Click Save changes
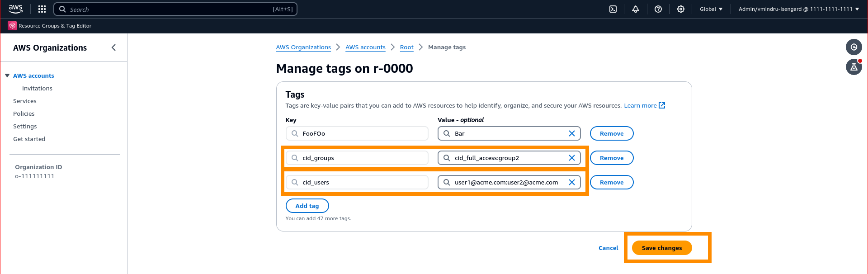 click(x=662, y=248)
